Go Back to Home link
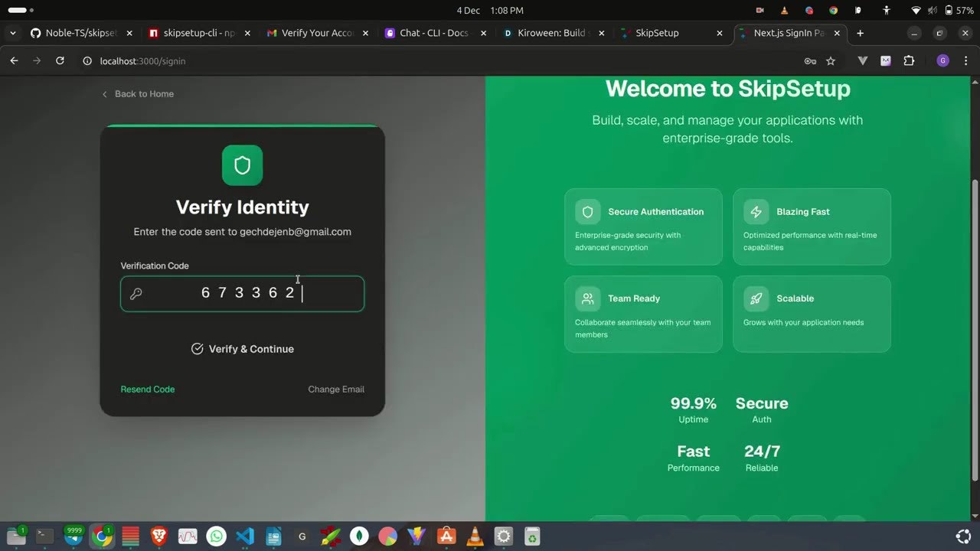 (138, 94)
